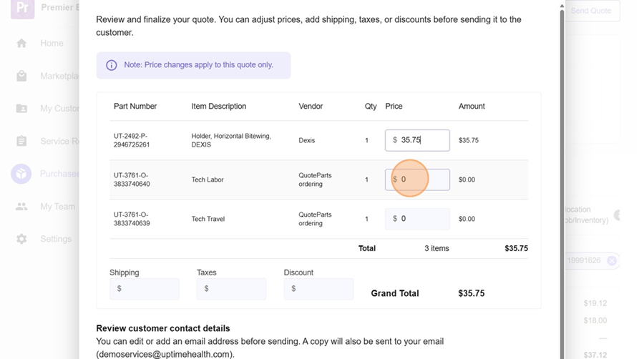Image resolution: width=644 pixels, height=359 pixels.
Task: Focus the Tech Travel price input
Action: 422,219
